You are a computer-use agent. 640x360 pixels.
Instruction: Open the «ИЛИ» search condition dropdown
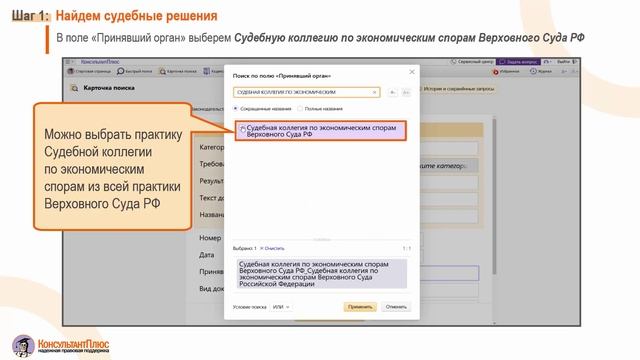coord(281,307)
